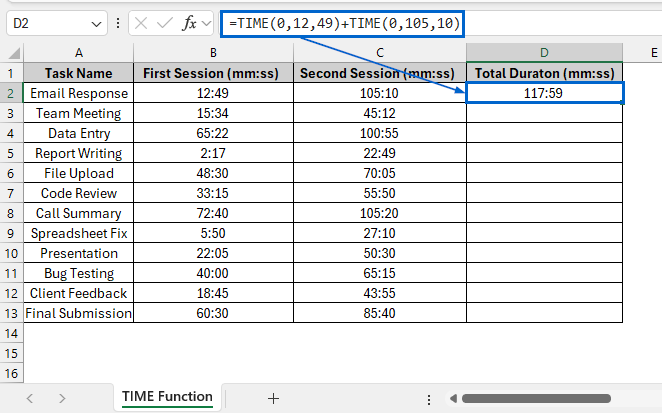The width and height of the screenshot is (662, 413).
Task: Click first session value 72:40
Action: pos(213,213)
